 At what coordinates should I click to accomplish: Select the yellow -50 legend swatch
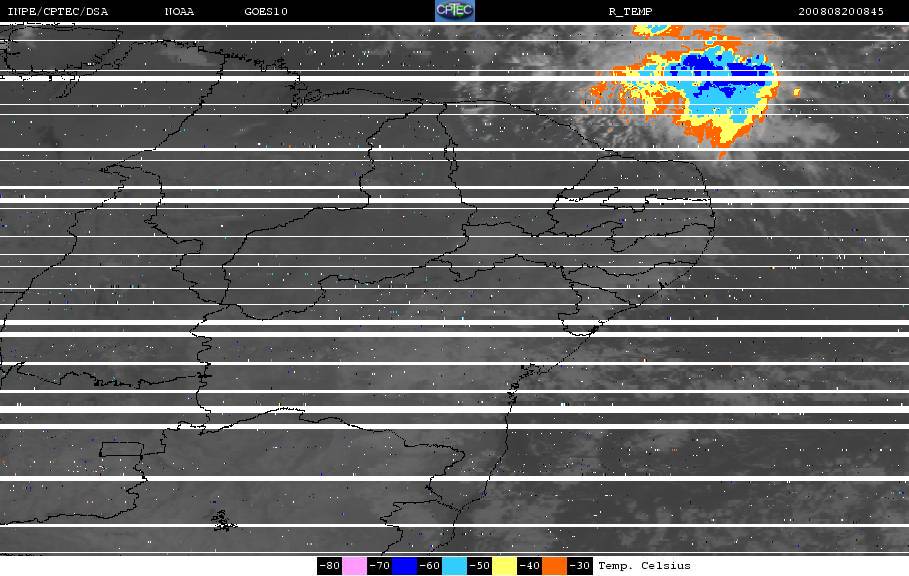pyautogui.click(x=504, y=566)
